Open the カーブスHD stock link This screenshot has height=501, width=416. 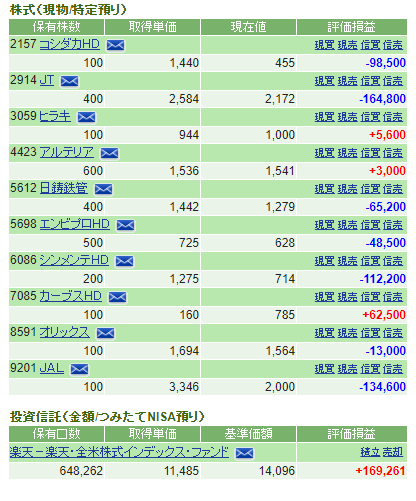pos(70,296)
